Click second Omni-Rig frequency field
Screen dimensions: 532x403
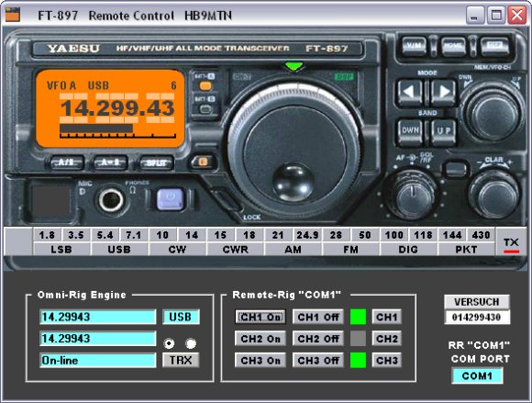pos(98,339)
